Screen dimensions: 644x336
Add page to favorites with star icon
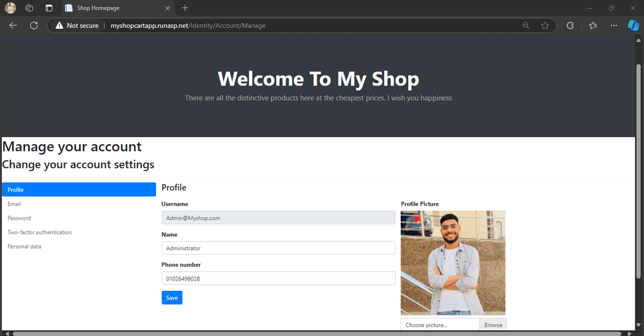545,25
